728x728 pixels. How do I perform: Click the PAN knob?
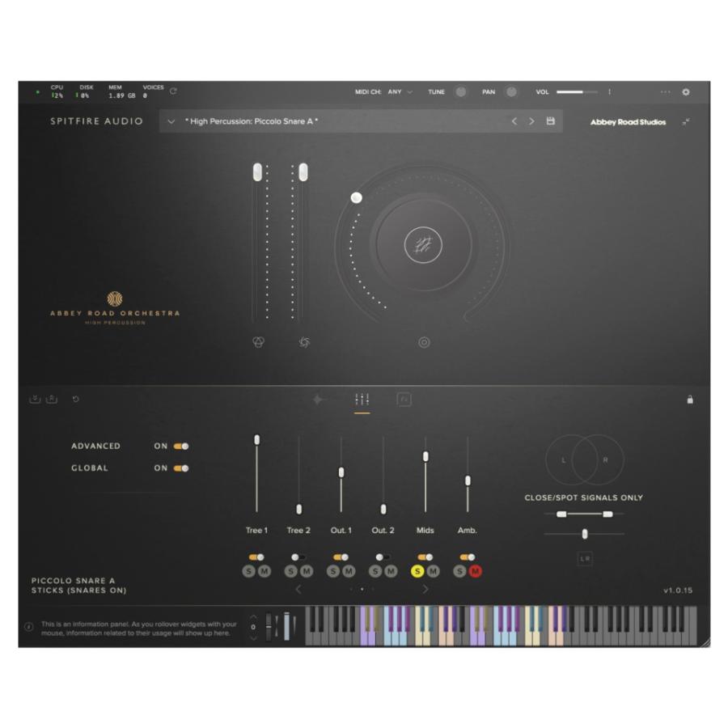[x=511, y=92]
